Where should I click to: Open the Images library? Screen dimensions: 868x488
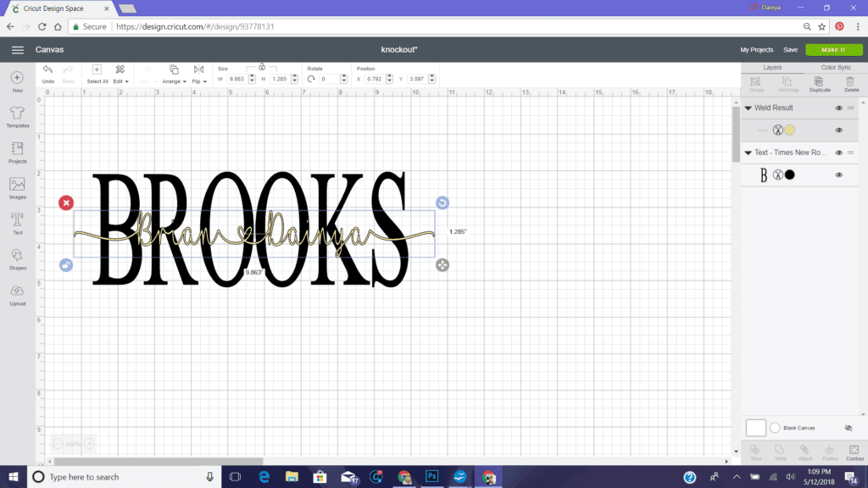(x=17, y=188)
